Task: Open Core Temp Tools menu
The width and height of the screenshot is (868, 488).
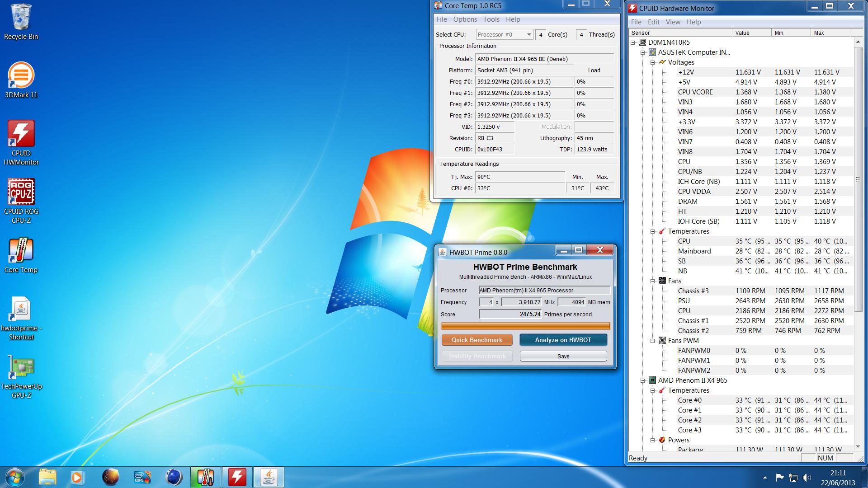Action: click(x=491, y=19)
